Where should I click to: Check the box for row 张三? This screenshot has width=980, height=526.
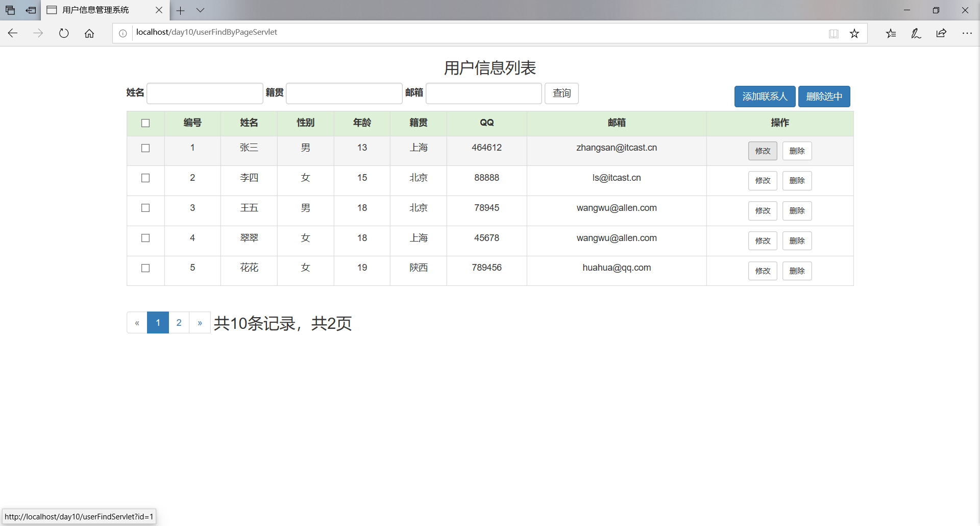click(x=145, y=148)
